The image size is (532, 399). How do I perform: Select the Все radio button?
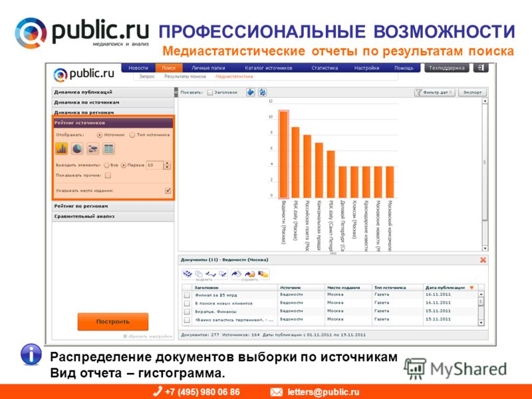tap(106, 165)
